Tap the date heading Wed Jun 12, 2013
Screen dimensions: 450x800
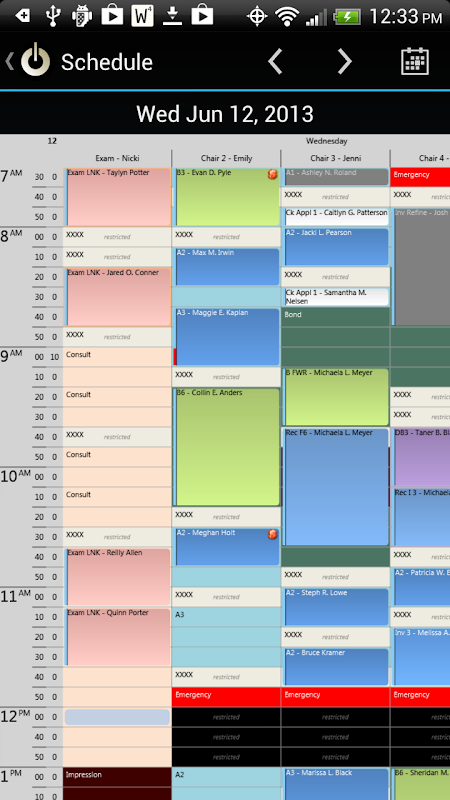click(x=225, y=113)
